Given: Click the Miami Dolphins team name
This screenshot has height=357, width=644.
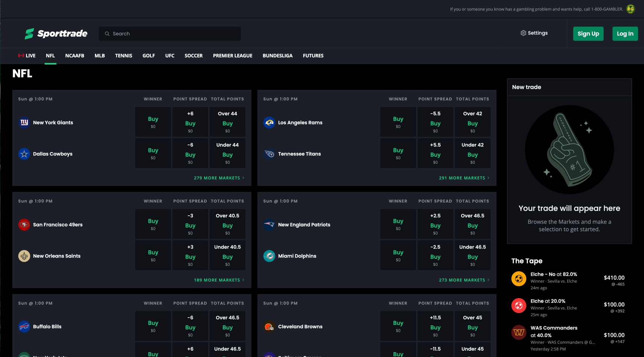Looking at the screenshot, I should tap(297, 256).
